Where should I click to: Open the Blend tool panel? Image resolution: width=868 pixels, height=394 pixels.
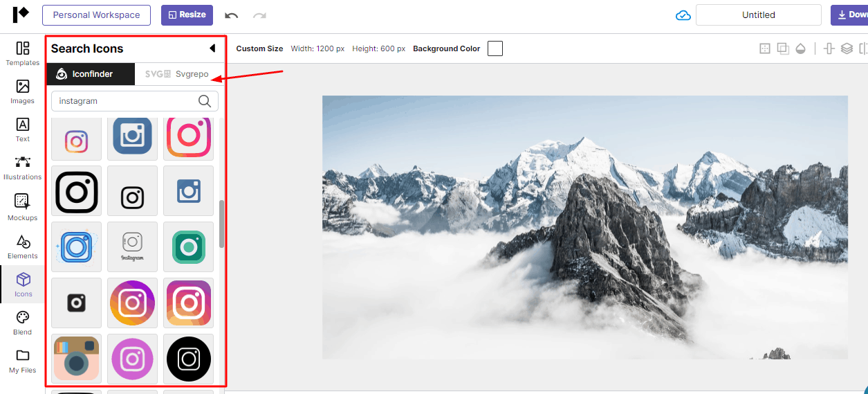click(22, 323)
